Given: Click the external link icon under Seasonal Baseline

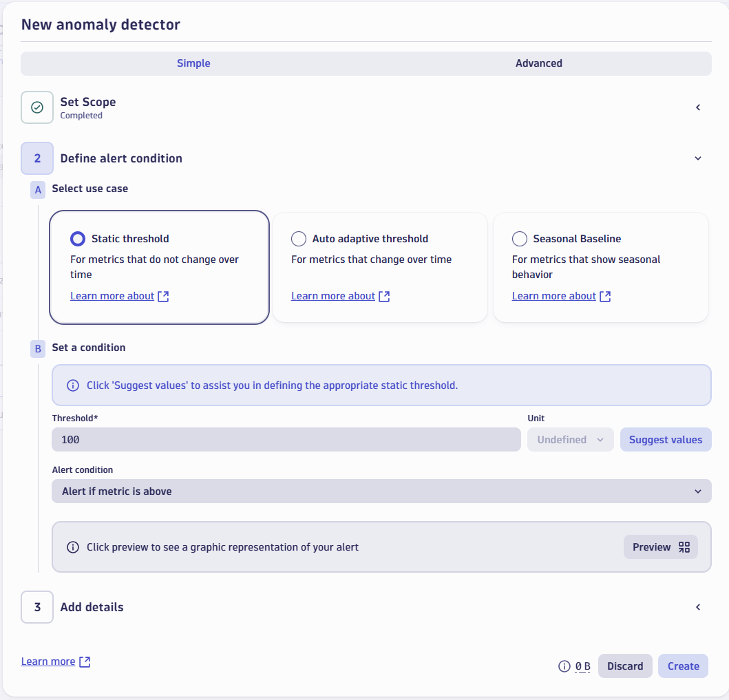Looking at the screenshot, I should (x=605, y=296).
